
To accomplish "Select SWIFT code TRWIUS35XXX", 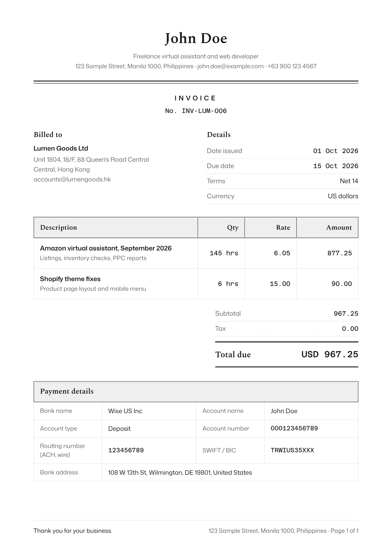I will point(292,450).
